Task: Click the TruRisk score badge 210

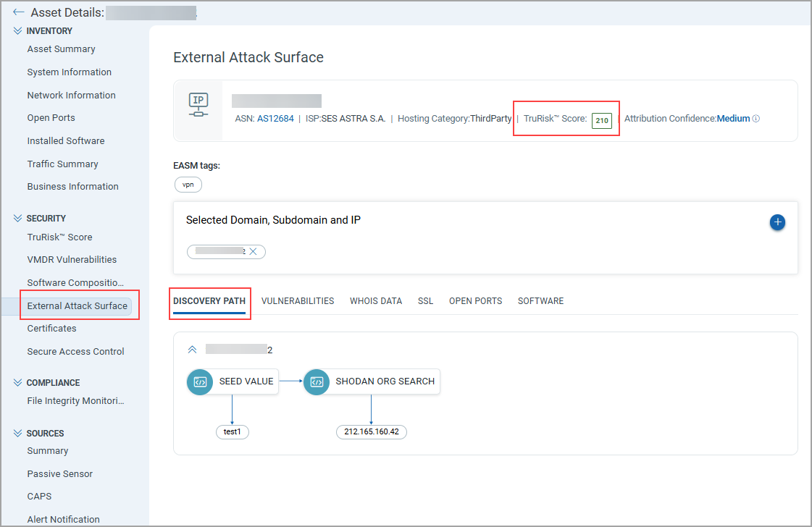Action: pyautogui.click(x=602, y=121)
